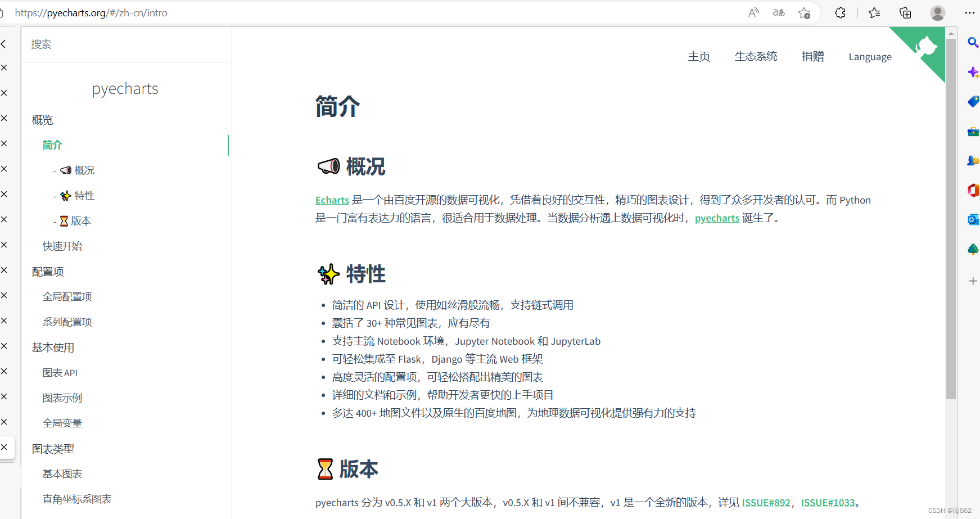Click the address bar URL pyecharts.org
The image size is (980, 519).
91,13
